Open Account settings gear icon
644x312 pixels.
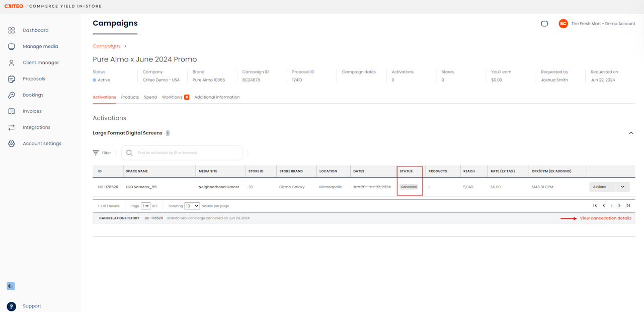pyautogui.click(x=12, y=144)
